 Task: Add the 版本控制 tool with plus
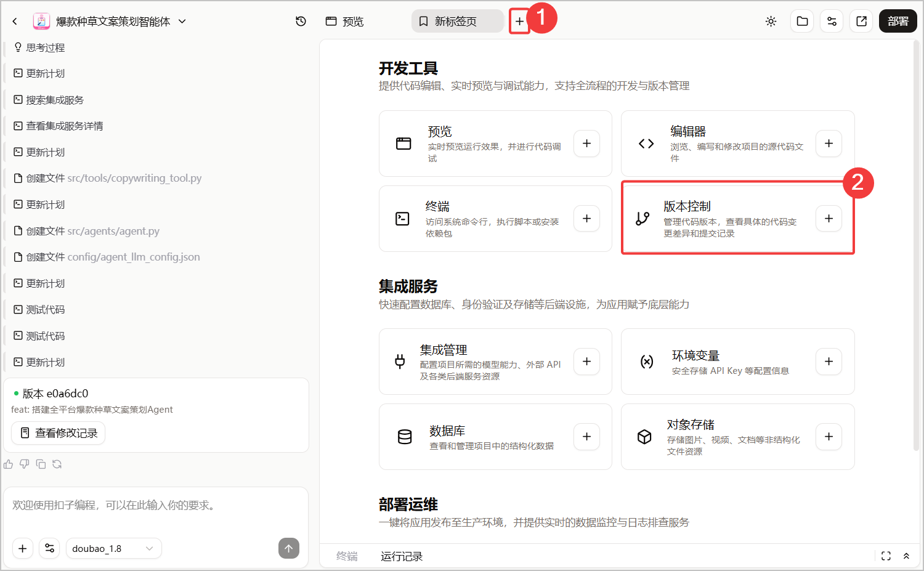pos(829,219)
